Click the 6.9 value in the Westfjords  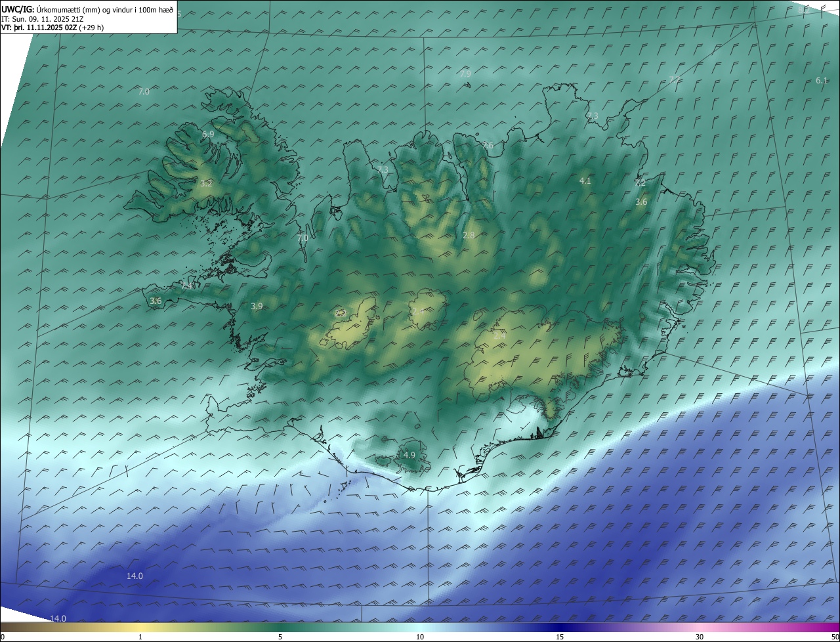208,134
